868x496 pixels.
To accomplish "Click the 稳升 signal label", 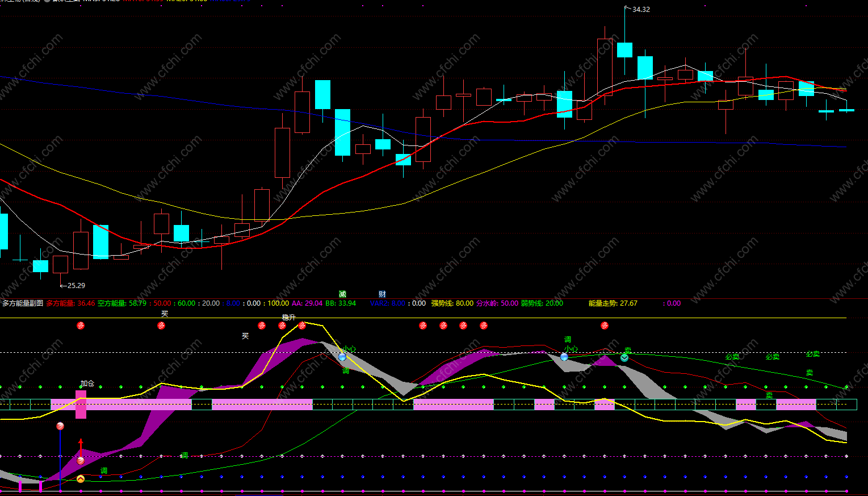I will tap(289, 317).
